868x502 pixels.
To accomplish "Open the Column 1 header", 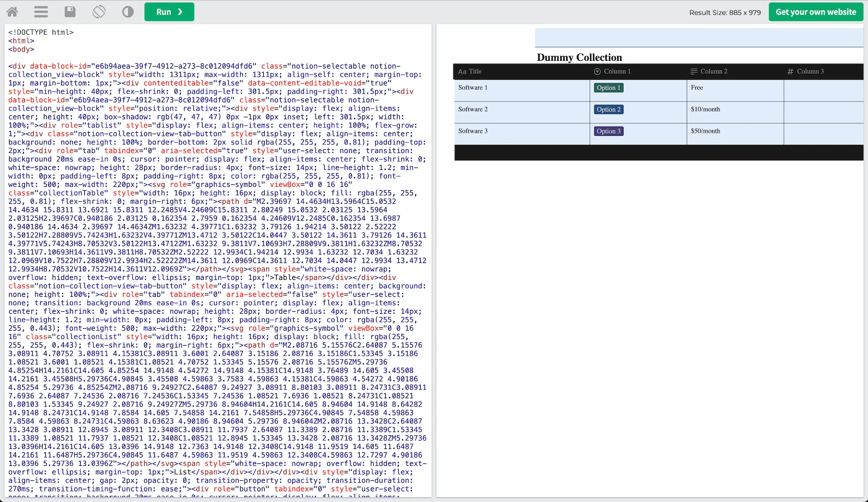I will click(617, 71).
